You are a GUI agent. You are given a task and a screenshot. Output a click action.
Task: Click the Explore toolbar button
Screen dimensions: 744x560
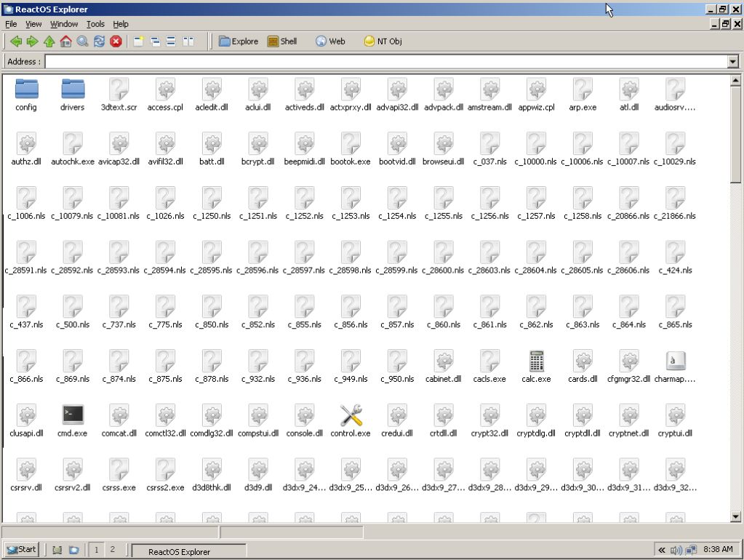[238, 41]
